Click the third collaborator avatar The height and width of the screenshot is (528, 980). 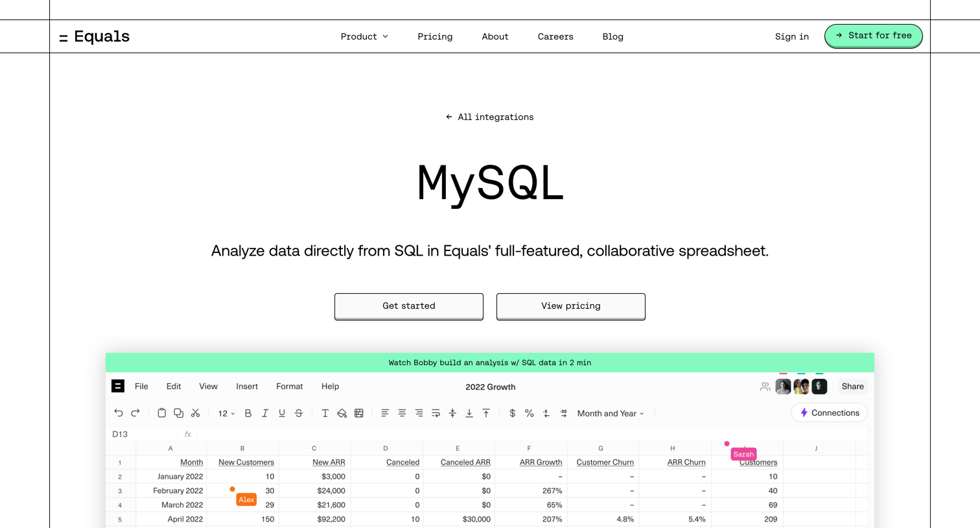819,387
